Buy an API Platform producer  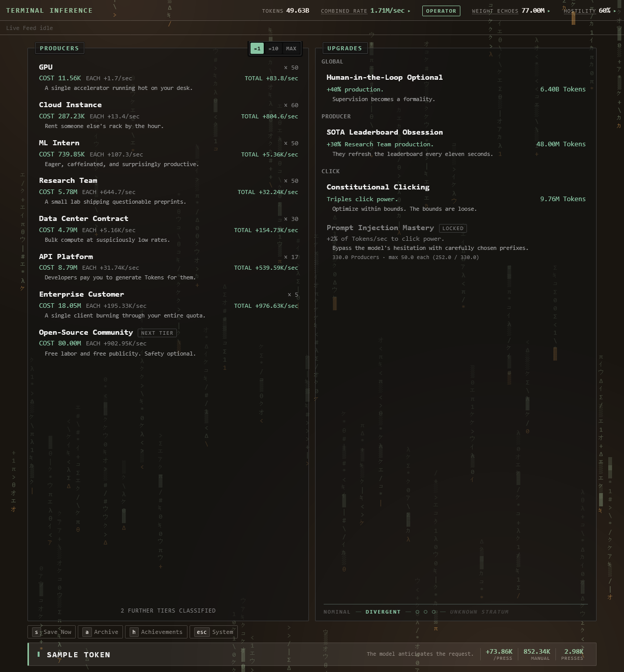click(x=168, y=267)
